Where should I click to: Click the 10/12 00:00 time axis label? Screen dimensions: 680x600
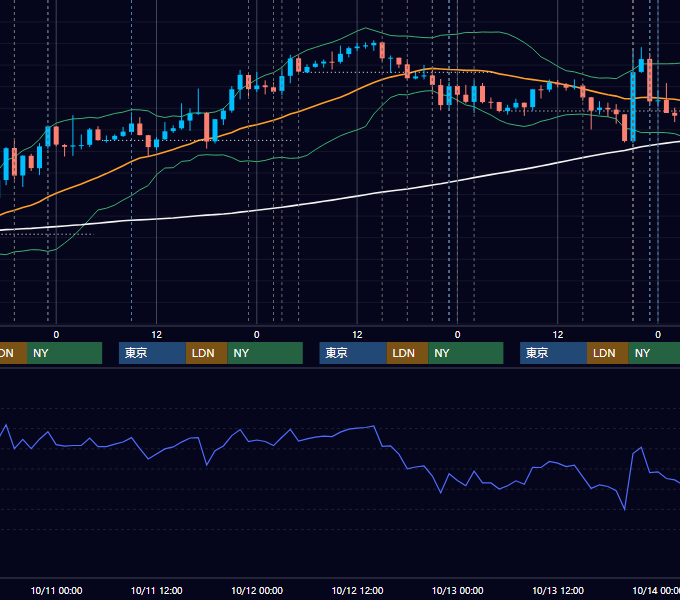[257, 590]
